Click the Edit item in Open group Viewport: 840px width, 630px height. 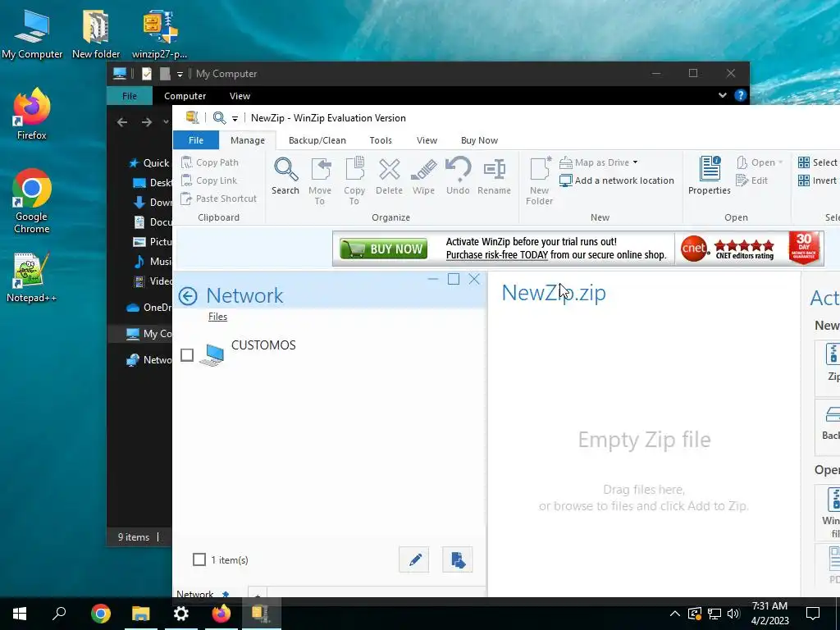pyautogui.click(x=752, y=180)
